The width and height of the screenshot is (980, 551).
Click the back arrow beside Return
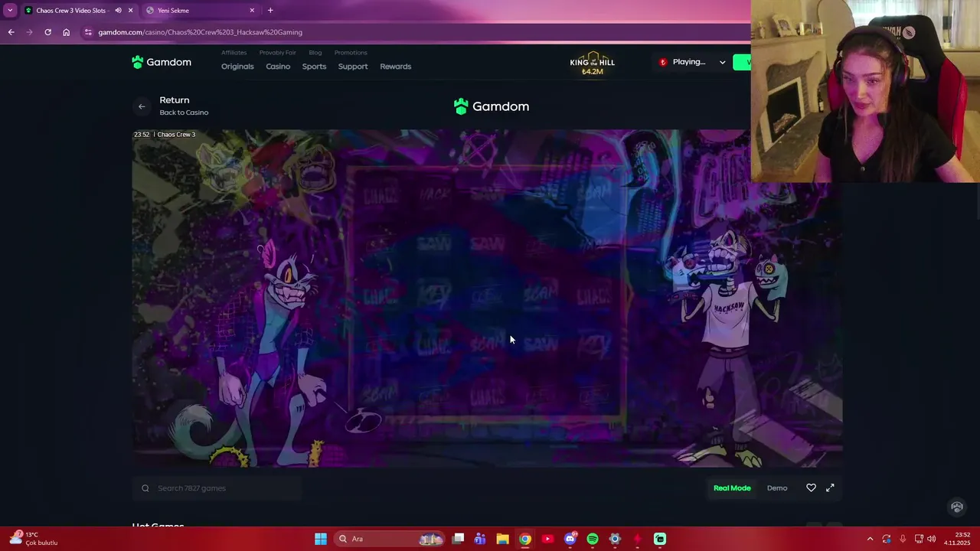tap(142, 106)
